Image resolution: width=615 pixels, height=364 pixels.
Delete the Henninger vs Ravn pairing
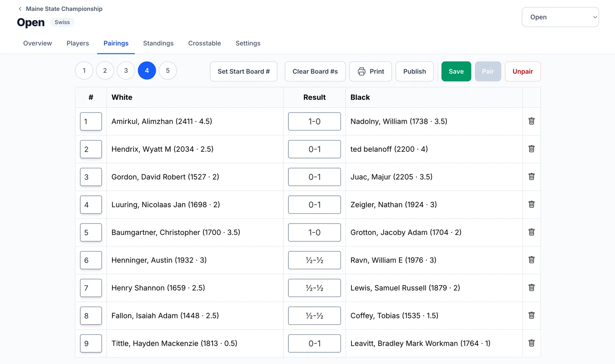[x=531, y=260]
